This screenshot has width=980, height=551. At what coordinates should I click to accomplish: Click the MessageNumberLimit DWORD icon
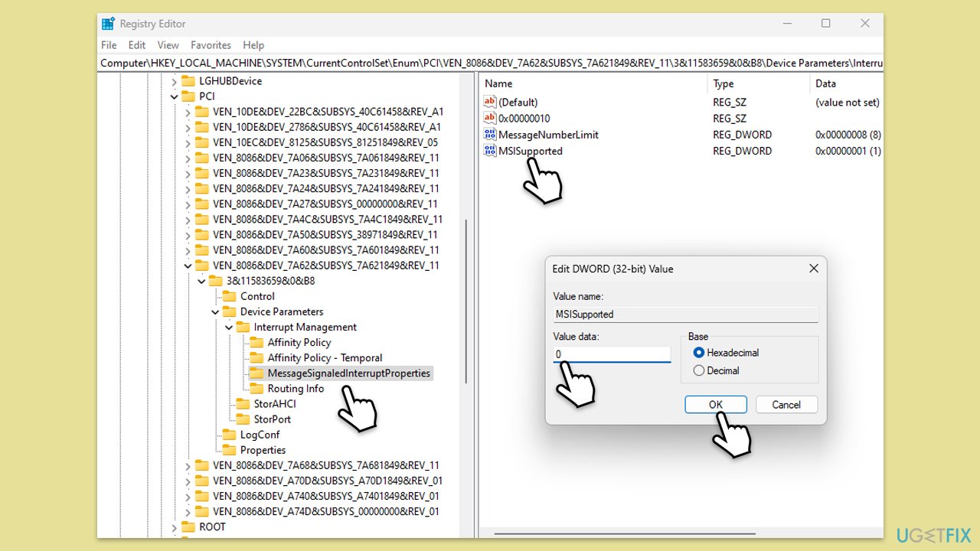tap(490, 135)
